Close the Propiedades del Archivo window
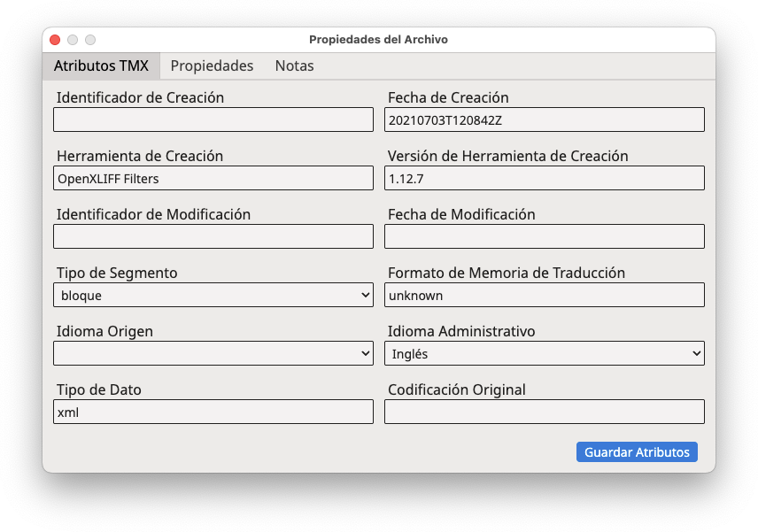The width and height of the screenshot is (758, 532). coord(55,40)
